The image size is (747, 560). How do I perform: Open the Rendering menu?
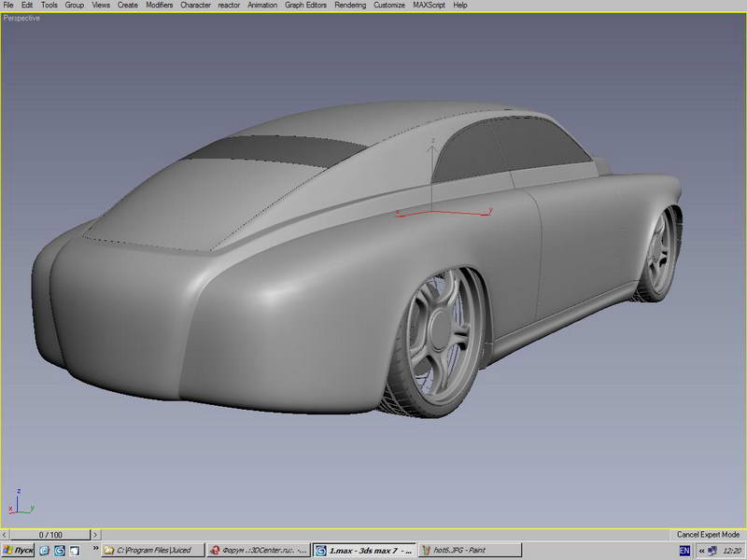click(350, 6)
